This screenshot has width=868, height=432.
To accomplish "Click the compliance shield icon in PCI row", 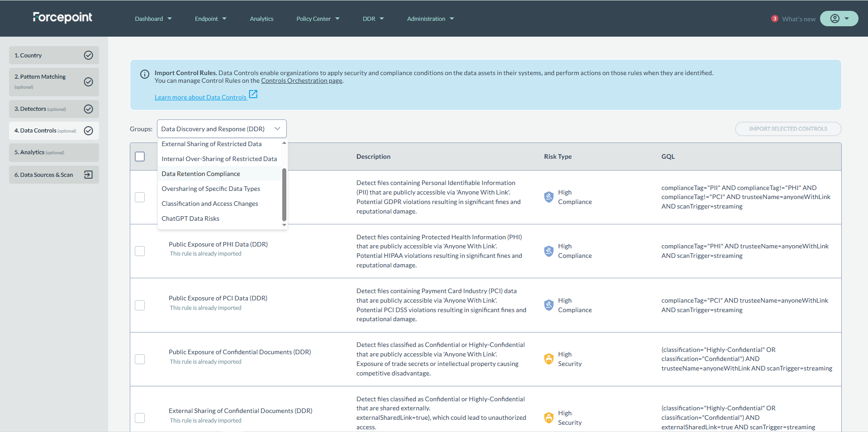I will click(549, 305).
